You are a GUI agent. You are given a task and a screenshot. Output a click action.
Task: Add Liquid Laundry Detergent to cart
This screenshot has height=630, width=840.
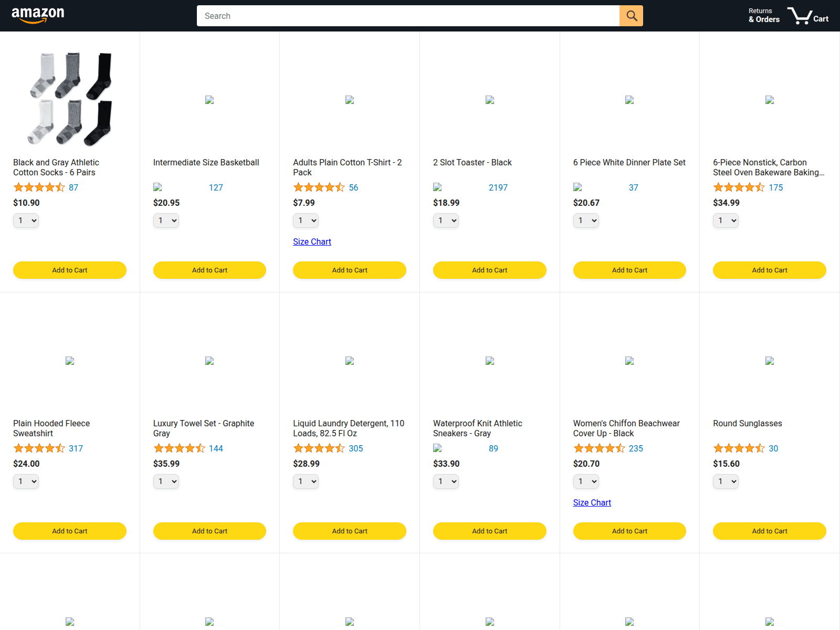(x=350, y=531)
